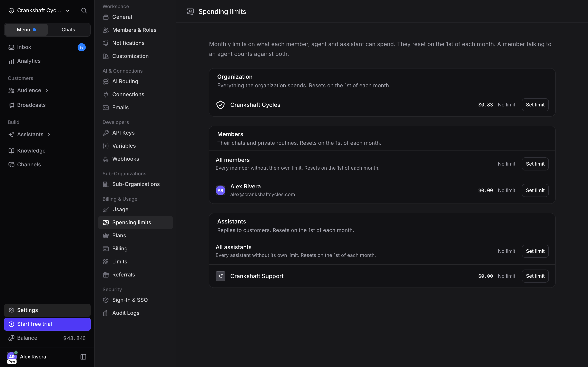Viewport: 588px width, 367px height.
Task: Set limit for Alex Rivera
Action: [x=535, y=190]
